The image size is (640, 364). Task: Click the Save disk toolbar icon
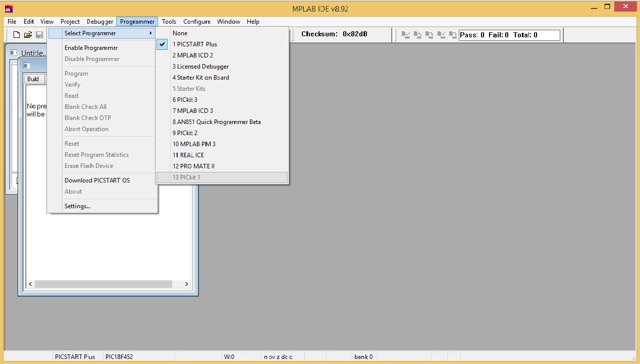(x=39, y=35)
